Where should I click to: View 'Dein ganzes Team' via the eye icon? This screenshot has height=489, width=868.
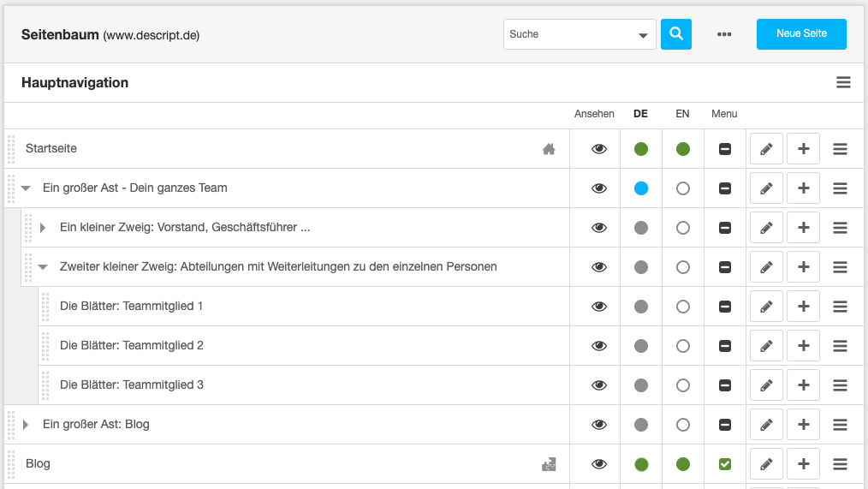click(599, 188)
